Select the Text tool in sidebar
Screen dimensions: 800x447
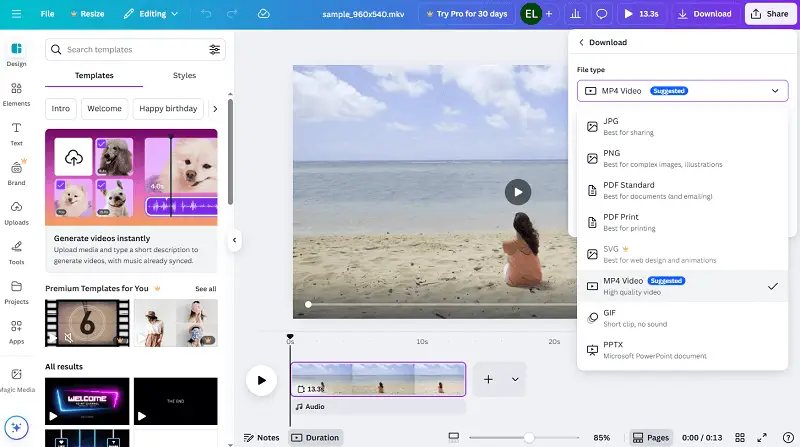pos(16,134)
